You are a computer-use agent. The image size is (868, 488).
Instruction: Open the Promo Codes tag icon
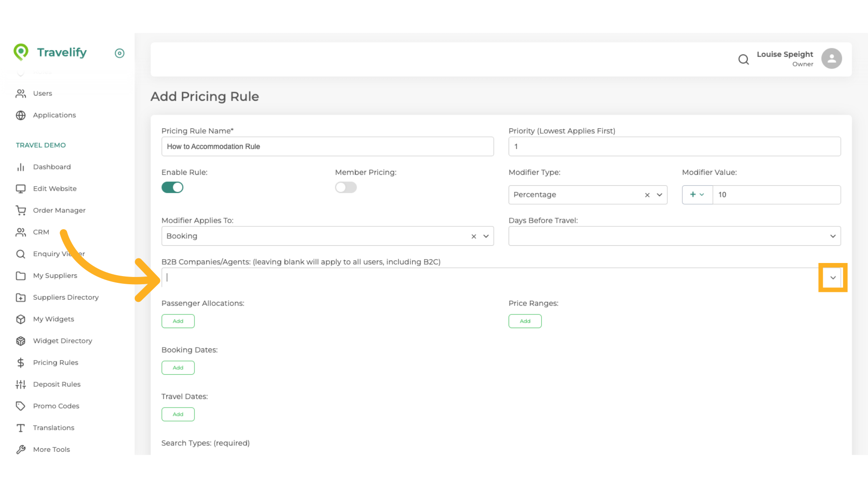coord(21,406)
